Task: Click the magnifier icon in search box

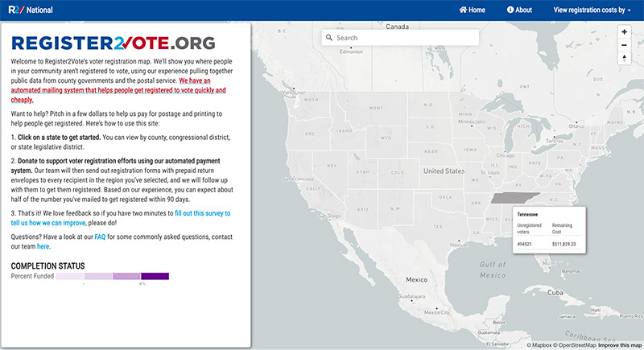Action: coord(328,38)
